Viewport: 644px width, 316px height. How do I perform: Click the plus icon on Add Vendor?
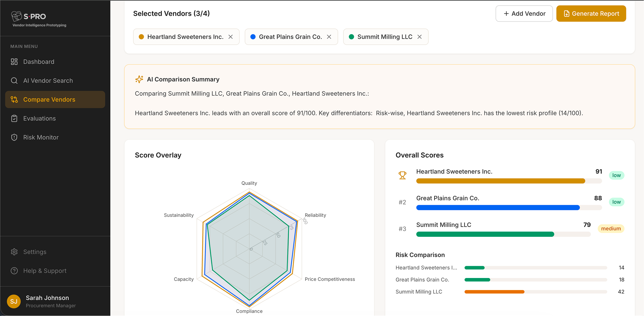click(x=506, y=14)
